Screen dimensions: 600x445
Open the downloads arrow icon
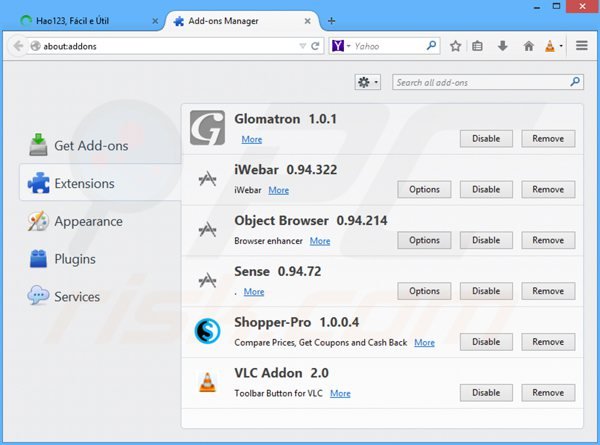click(x=502, y=46)
